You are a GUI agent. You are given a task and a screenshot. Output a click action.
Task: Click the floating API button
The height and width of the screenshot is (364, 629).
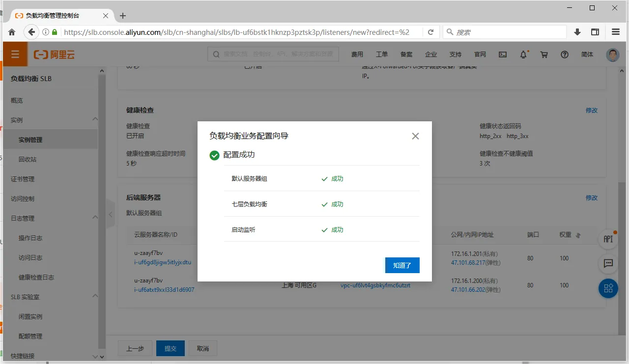(608, 239)
